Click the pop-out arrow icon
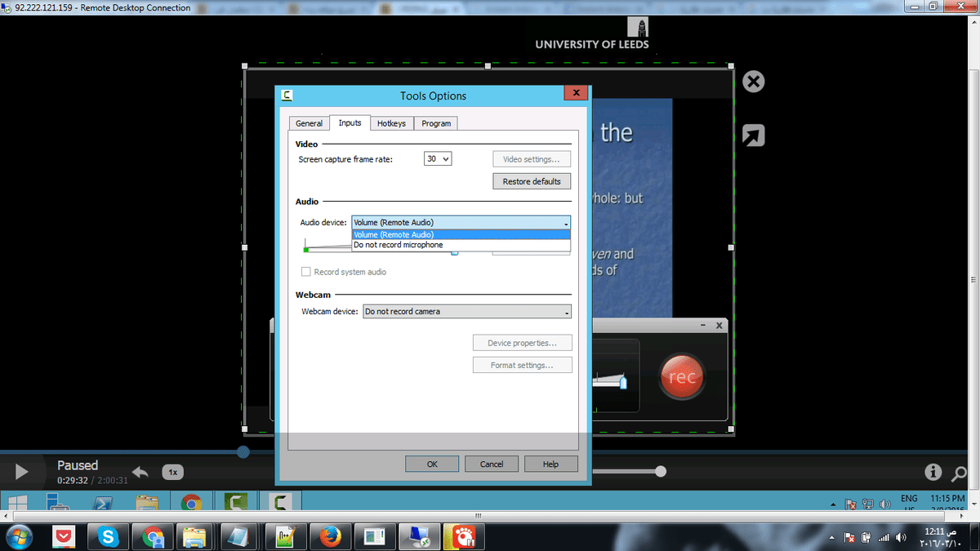Screen dimensions: 980x551 pyautogui.click(x=753, y=136)
